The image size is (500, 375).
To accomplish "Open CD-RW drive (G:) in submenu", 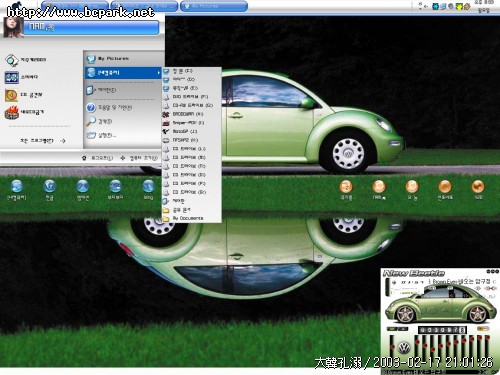I will 191,106.
